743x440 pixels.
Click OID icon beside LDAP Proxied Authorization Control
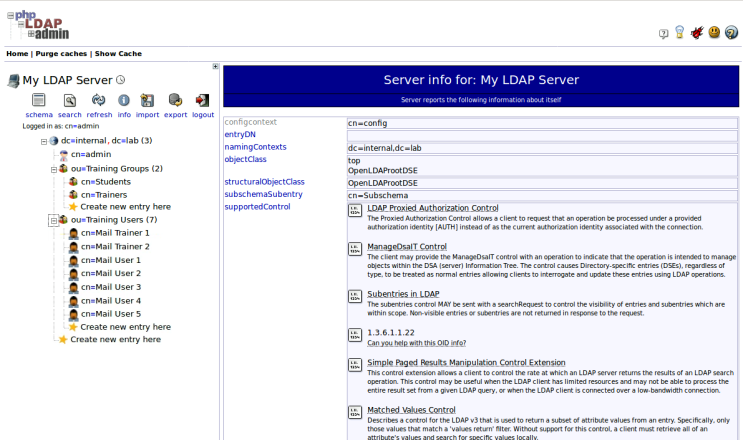(x=355, y=210)
